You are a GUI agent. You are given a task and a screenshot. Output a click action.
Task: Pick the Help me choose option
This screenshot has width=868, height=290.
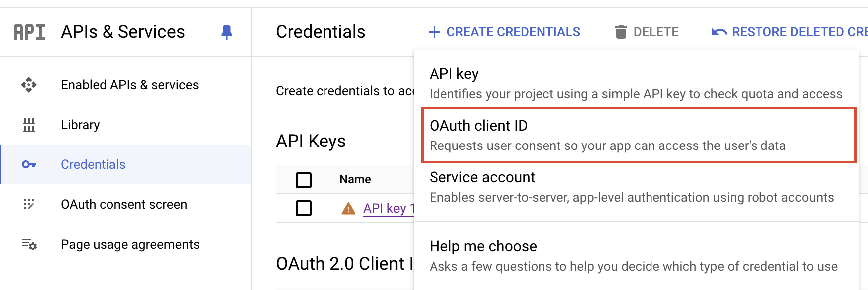click(636, 256)
